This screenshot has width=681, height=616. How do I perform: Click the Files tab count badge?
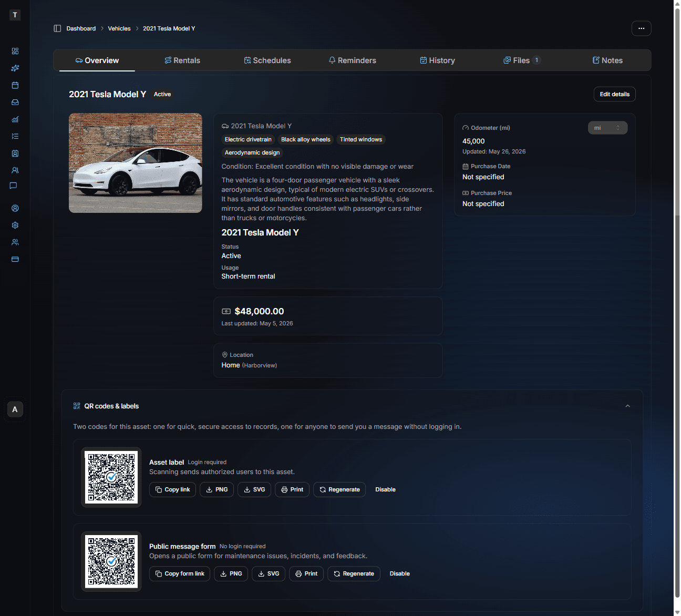536,60
